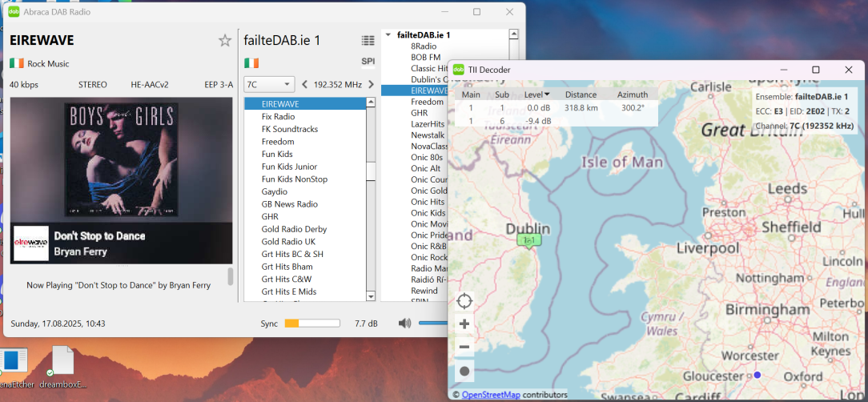Click the Sub column header
The width and height of the screenshot is (868, 402).
click(502, 94)
